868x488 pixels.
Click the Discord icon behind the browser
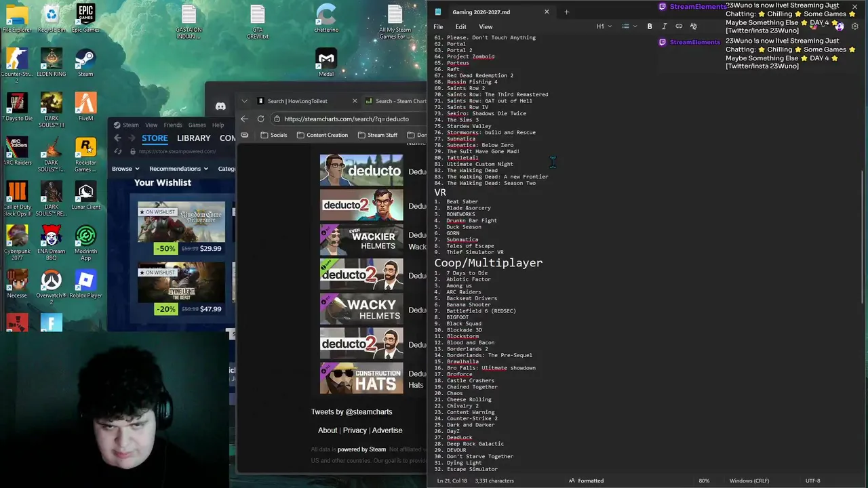tap(220, 106)
